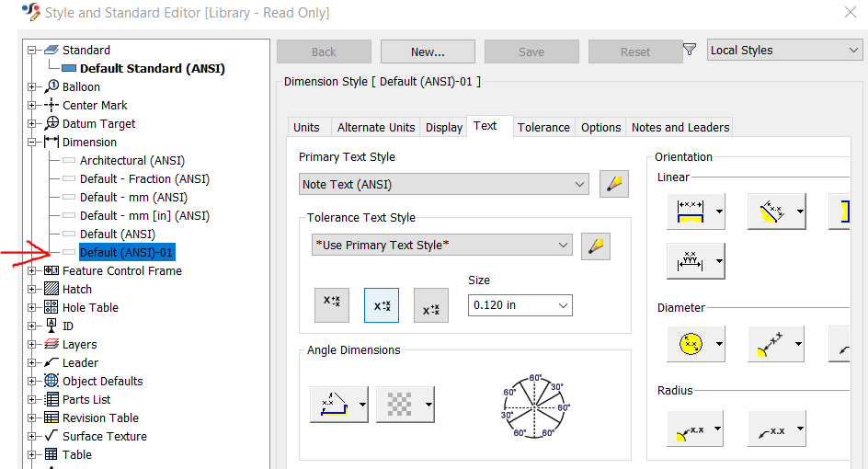Click the filter funnel icon
Screen dimensions: 868x469
tap(690, 50)
